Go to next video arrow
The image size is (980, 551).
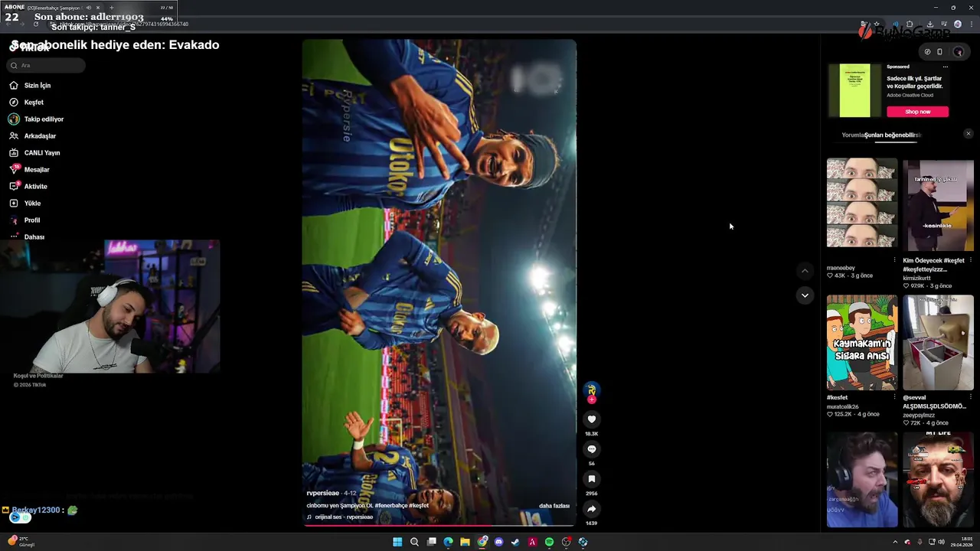click(805, 295)
